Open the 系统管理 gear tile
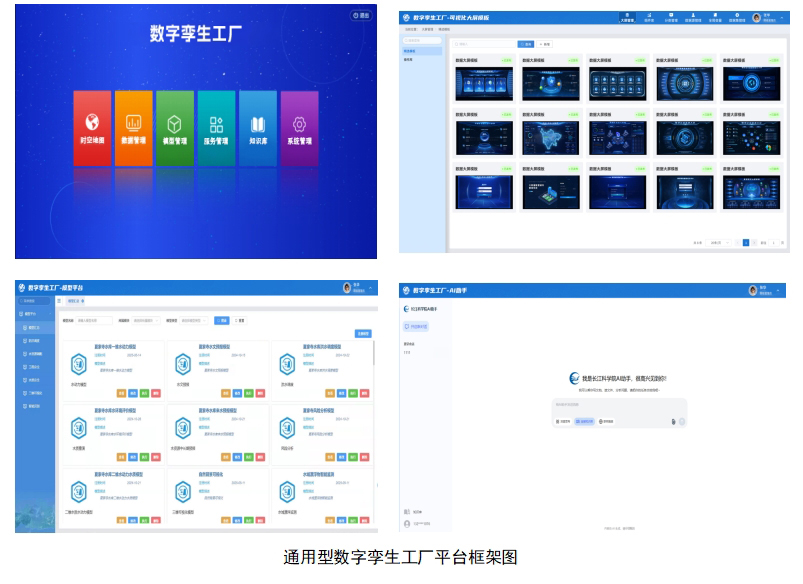 point(299,128)
